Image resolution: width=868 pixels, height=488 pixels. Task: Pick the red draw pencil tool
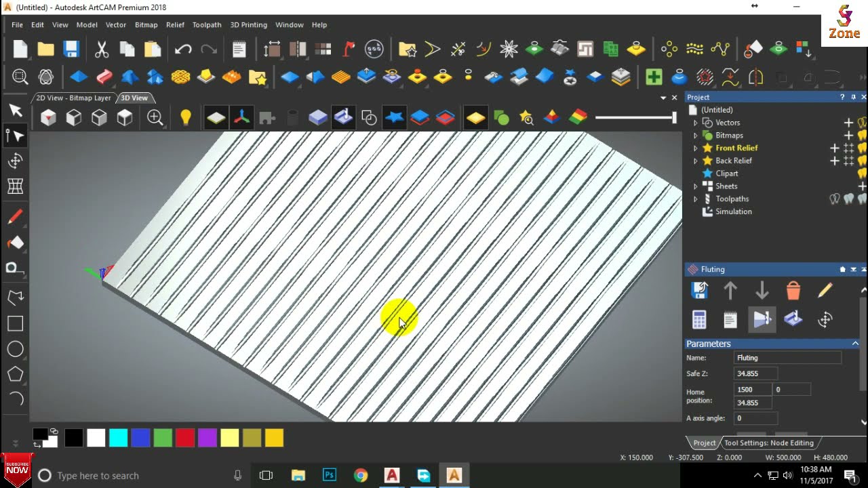[15, 216]
